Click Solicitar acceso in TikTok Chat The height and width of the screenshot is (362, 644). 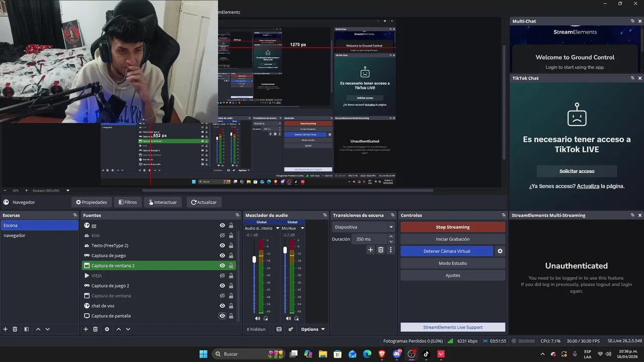coord(577,171)
